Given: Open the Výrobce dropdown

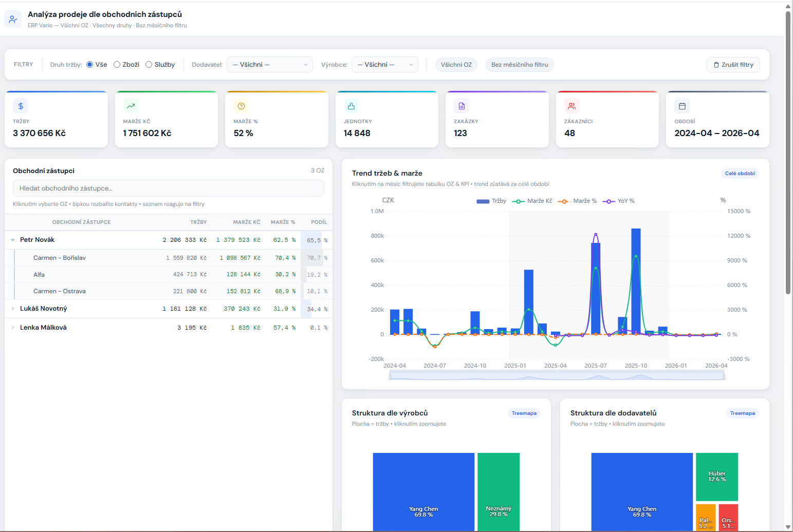Looking at the screenshot, I should click(x=384, y=65).
